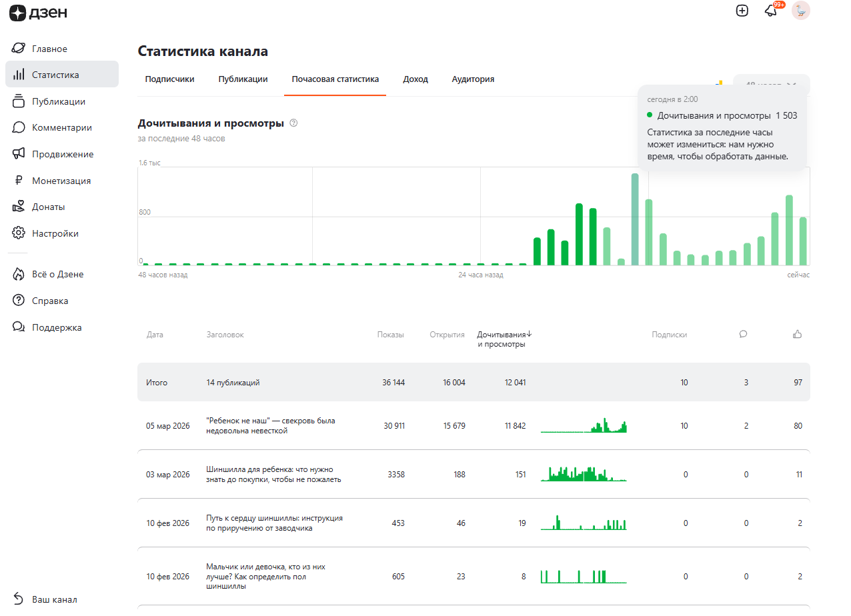Go to Донаты in the sidebar

tap(48, 207)
